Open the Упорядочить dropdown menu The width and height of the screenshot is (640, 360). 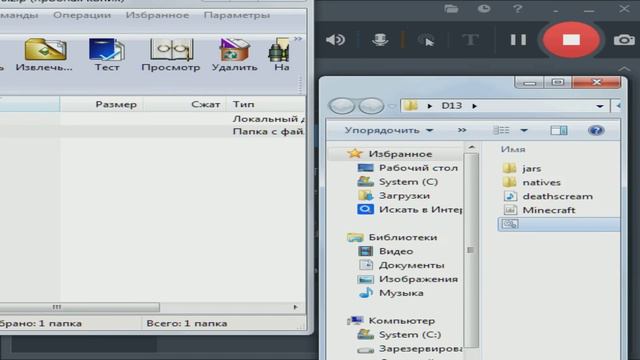(x=388, y=130)
